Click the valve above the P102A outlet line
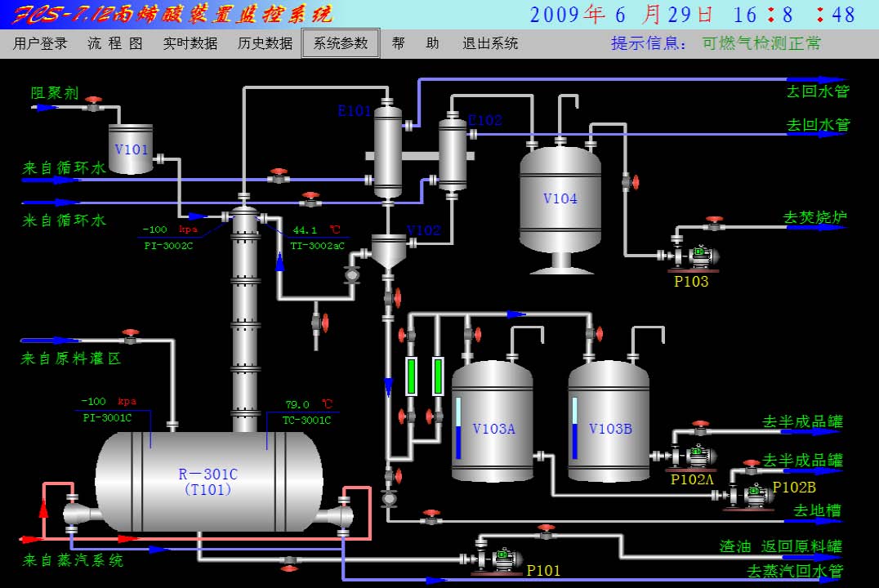Screen dimensions: 879x588 click(701, 428)
